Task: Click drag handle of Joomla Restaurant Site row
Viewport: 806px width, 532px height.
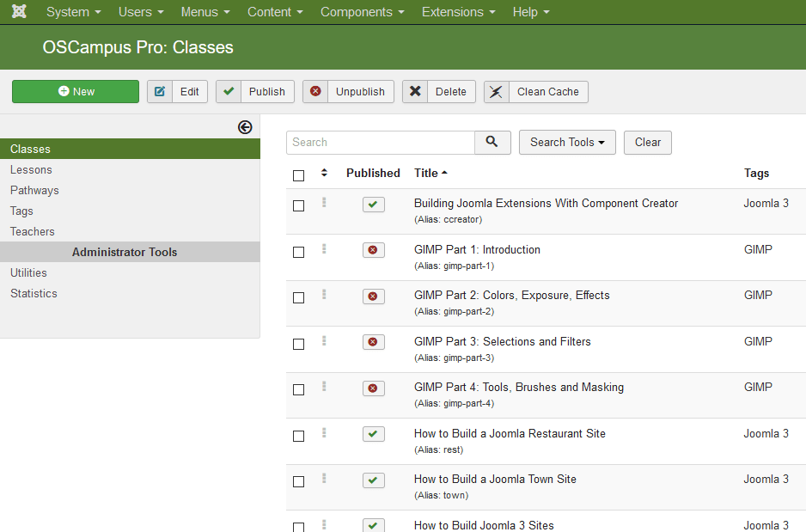Action: (324, 433)
